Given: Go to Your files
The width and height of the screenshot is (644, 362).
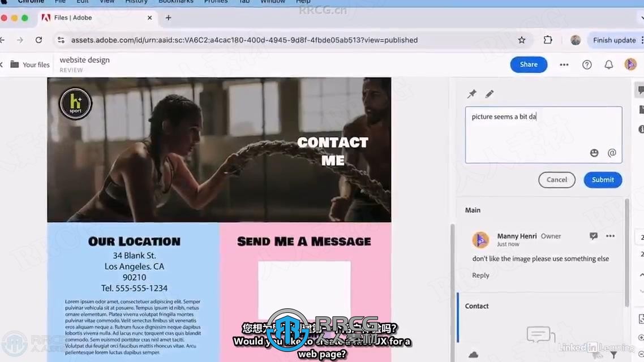Looking at the screenshot, I should point(36,64).
